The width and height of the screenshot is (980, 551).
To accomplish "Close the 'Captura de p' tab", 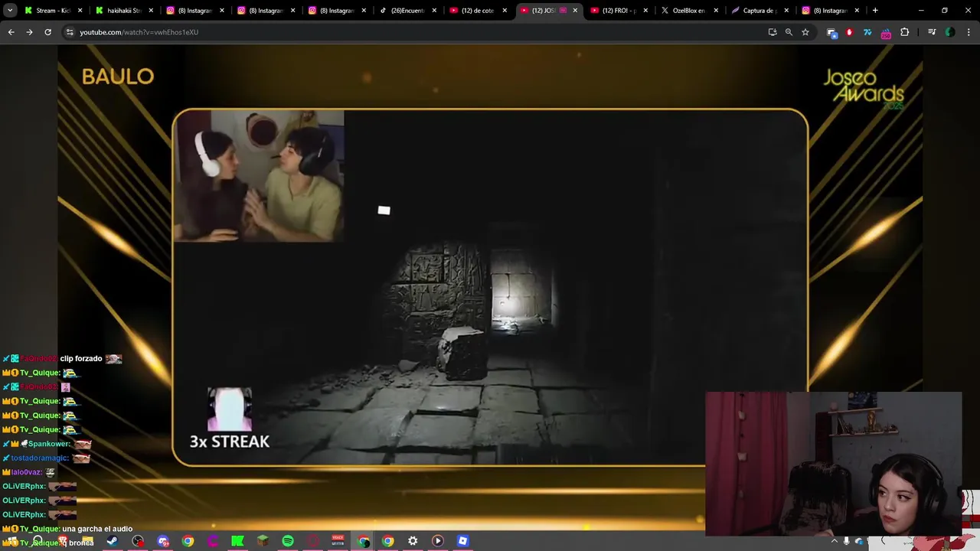I will click(786, 11).
